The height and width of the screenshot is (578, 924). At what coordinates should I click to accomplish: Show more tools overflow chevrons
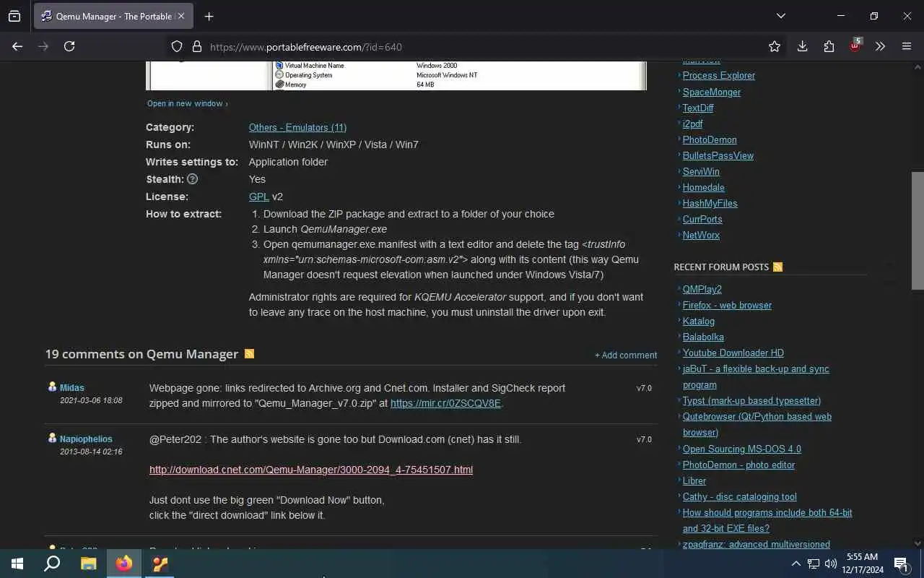click(880, 46)
